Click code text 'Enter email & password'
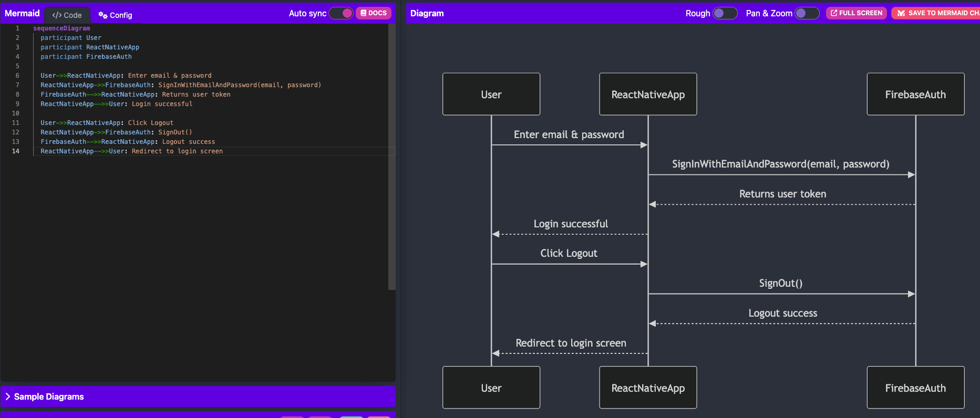This screenshot has height=418, width=980. coord(170,76)
